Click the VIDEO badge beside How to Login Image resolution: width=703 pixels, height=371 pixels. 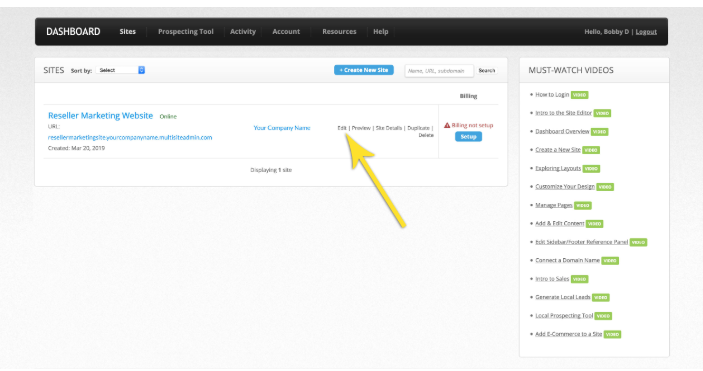580,95
